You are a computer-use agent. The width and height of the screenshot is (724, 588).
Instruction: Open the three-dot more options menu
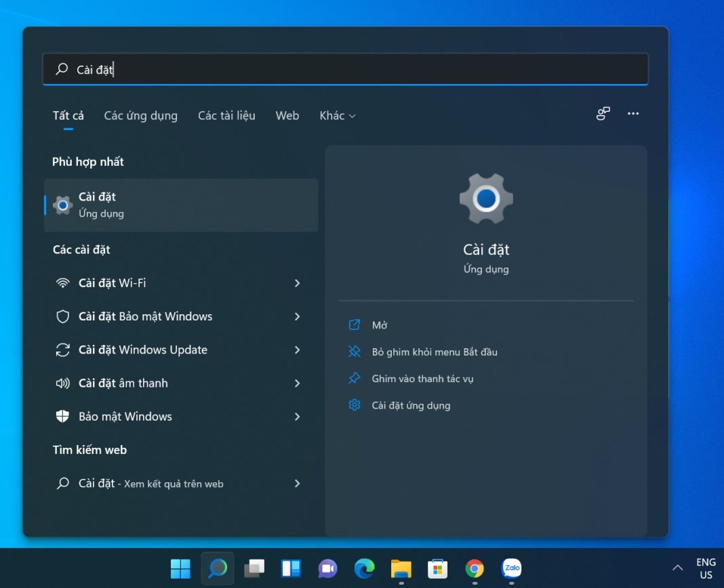[633, 114]
